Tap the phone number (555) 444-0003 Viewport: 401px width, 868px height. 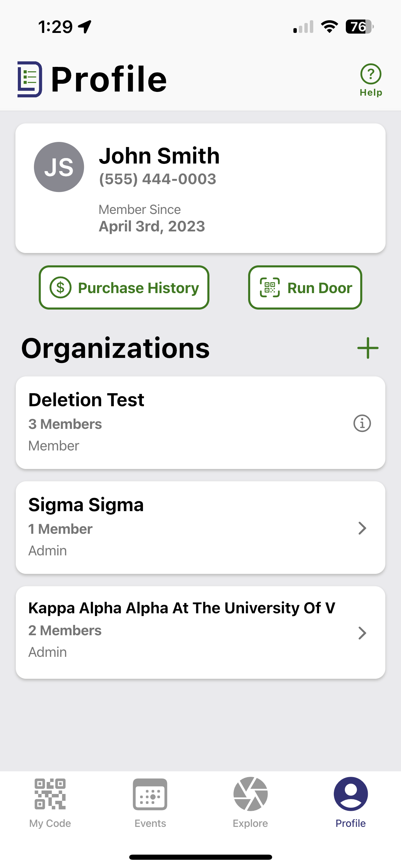click(x=158, y=179)
